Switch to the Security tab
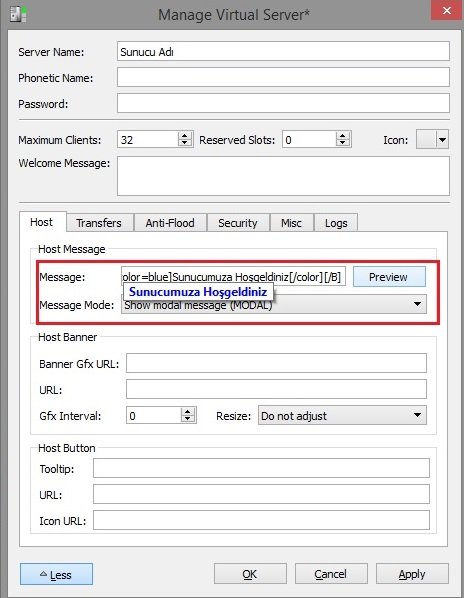 tap(238, 223)
